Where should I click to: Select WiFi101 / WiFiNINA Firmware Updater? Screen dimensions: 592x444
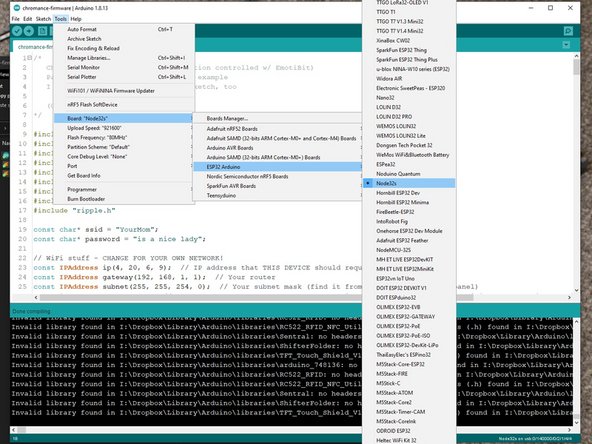coord(124,91)
